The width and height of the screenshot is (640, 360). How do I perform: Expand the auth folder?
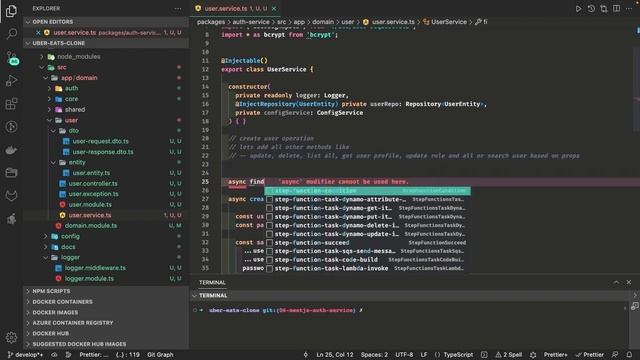pyautogui.click(x=49, y=88)
